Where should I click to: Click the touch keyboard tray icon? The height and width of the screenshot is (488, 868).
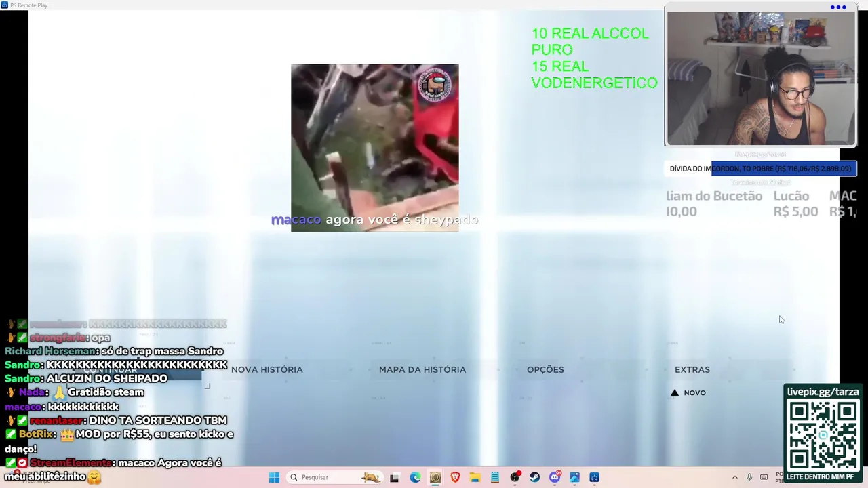[x=764, y=477]
